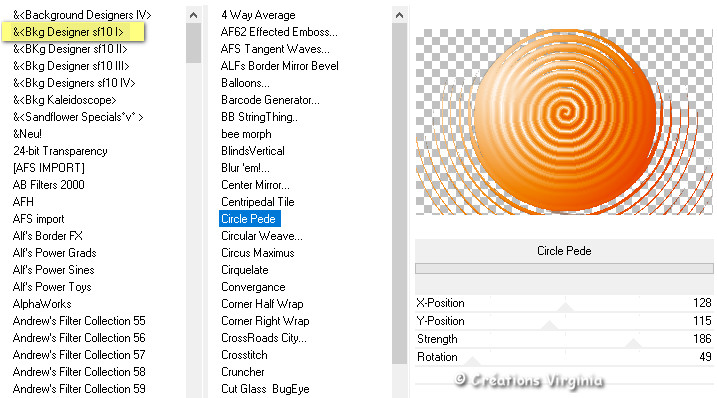Screen dimensions: 717x398
Task: Choose the 'Circular Weave...' filter
Action: (x=262, y=236)
